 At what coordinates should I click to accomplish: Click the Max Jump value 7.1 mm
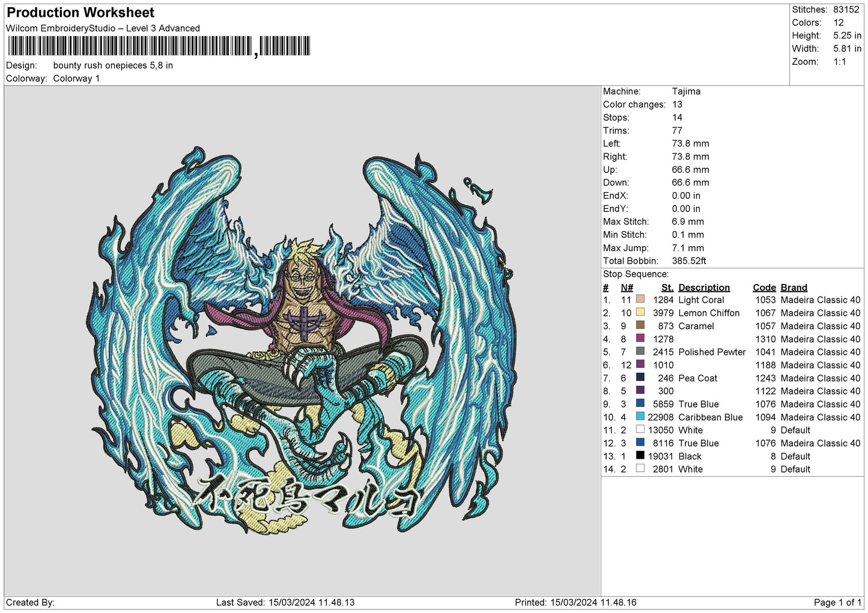coord(688,248)
